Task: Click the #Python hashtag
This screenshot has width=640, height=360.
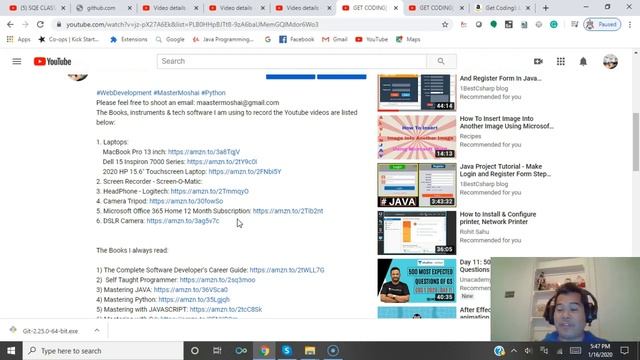Action: (213, 93)
